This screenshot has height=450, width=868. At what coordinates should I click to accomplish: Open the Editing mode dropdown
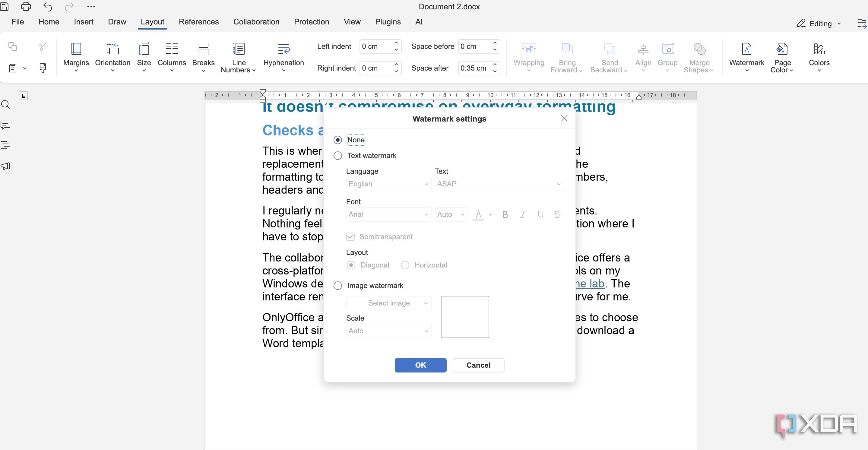tap(819, 24)
